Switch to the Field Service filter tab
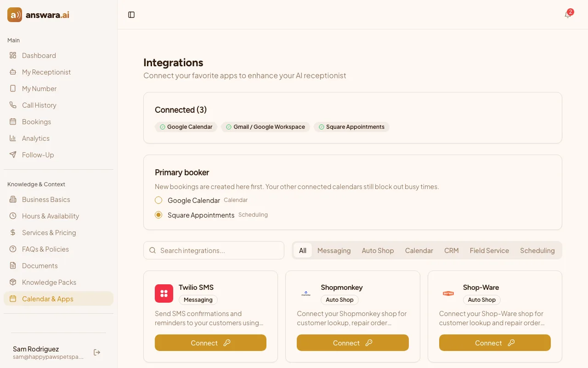This screenshot has width=588, height=368. pyautogui.click(x=489, y=250)
